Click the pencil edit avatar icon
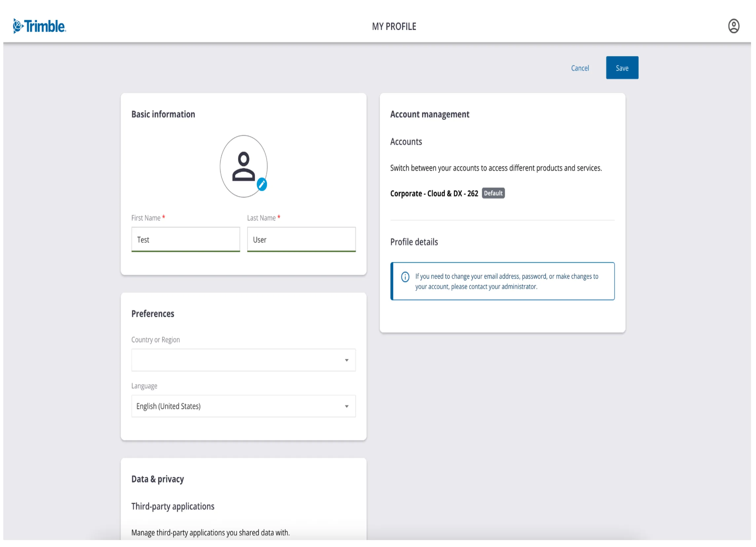The width and height of the screenshot is (756, 547). click(x=262, y=184)
